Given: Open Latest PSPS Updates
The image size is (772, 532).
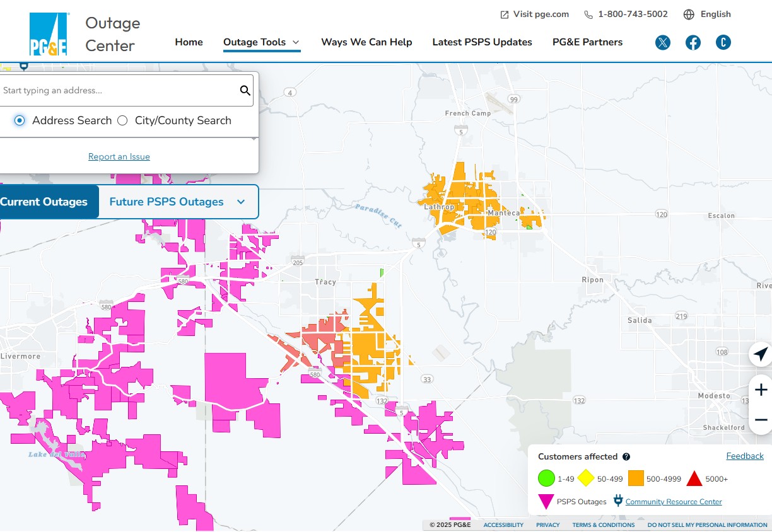Looking at the screenshot, I should point(482,42).
